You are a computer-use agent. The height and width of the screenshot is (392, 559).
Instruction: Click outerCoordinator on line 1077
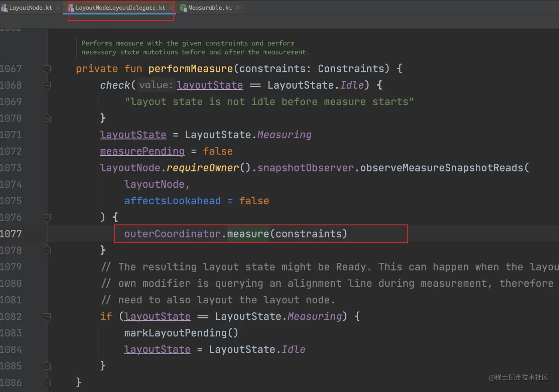[x=172, y=234]
